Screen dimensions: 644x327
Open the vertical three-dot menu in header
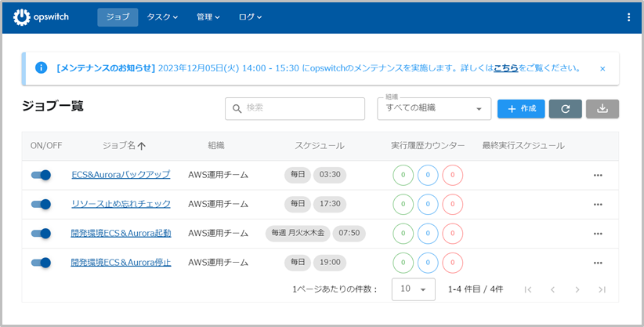click(x=628, y=17)
